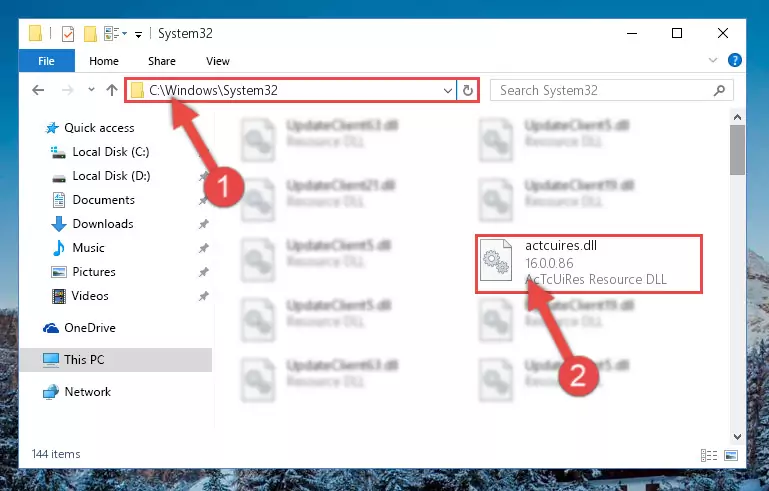Go forward with the Forward arrow
This screenshot has height=491, width=769.
pos(67,90)
